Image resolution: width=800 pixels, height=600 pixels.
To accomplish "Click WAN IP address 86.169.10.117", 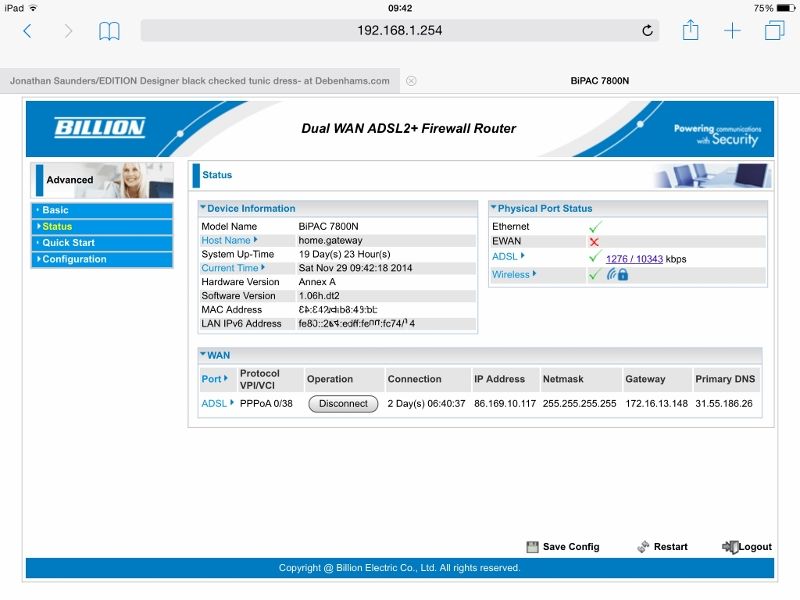I will 505,404.
